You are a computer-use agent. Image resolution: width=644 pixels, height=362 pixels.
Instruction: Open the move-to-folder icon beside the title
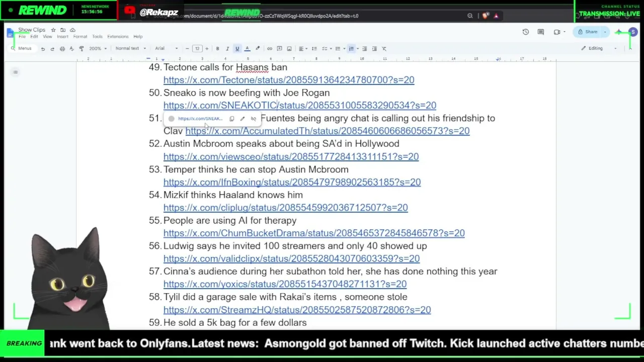[x=63, y=30]
